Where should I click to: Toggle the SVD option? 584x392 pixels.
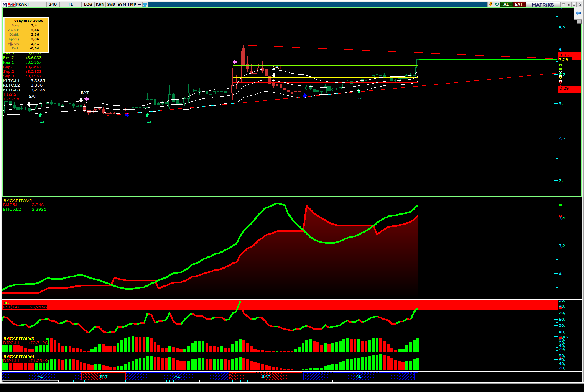(111, 5)
